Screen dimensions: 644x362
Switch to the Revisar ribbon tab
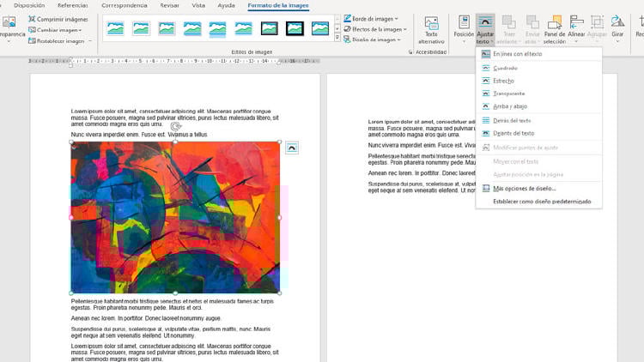pos(169,5)
